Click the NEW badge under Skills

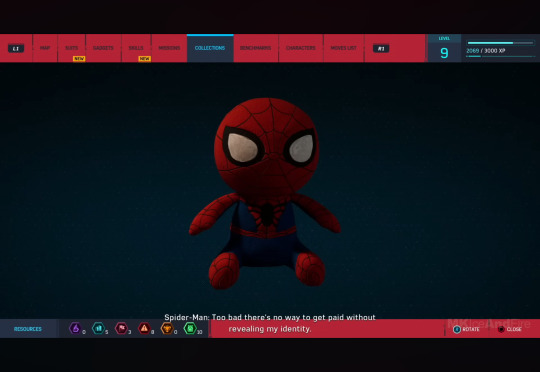tap(144, 59)
